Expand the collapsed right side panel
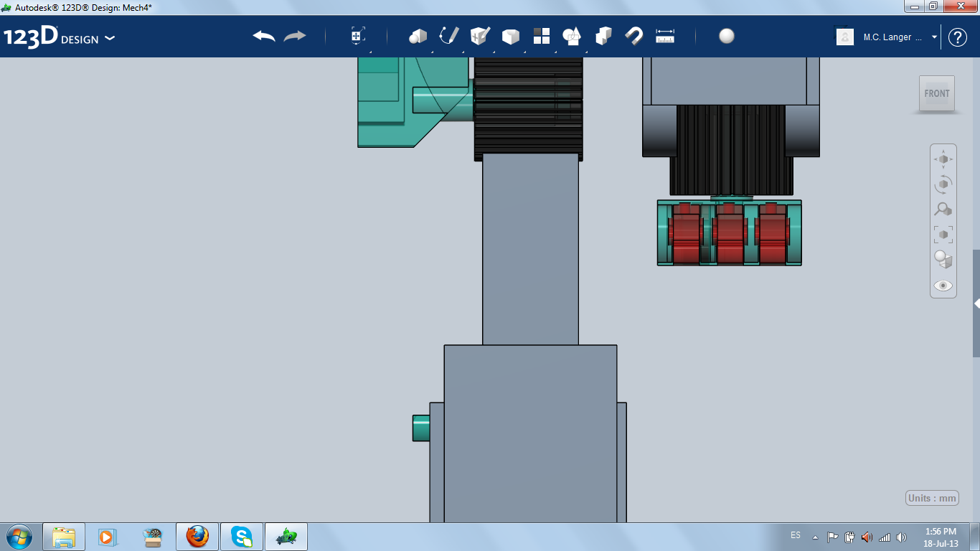 tap(976, 303)
